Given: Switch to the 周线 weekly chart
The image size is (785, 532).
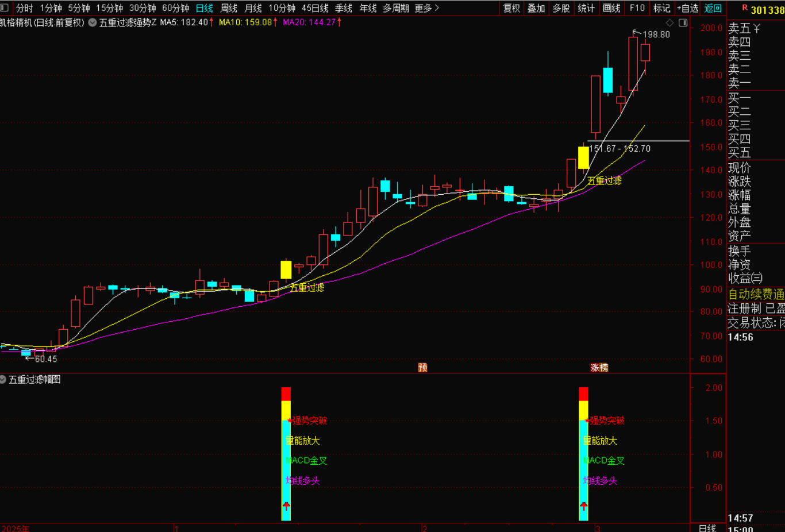Looking at the screenshot, I should [x=229, y=8].
